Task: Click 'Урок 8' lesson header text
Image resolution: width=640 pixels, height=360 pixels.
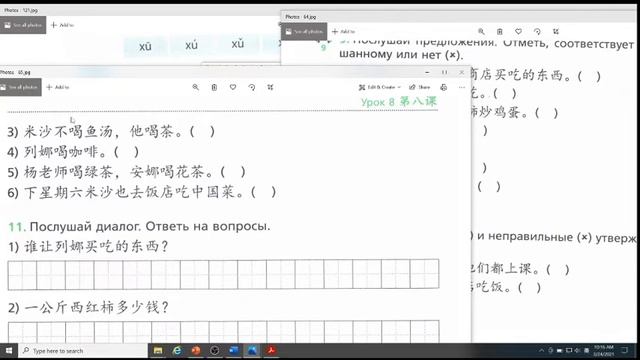Action: [x=377, y=102]
